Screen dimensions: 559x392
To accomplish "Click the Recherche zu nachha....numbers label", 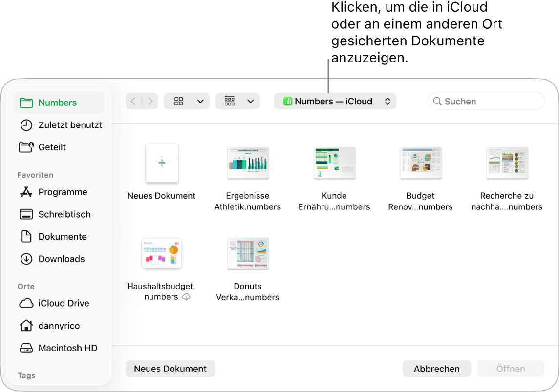I will [x=507, y=202].
